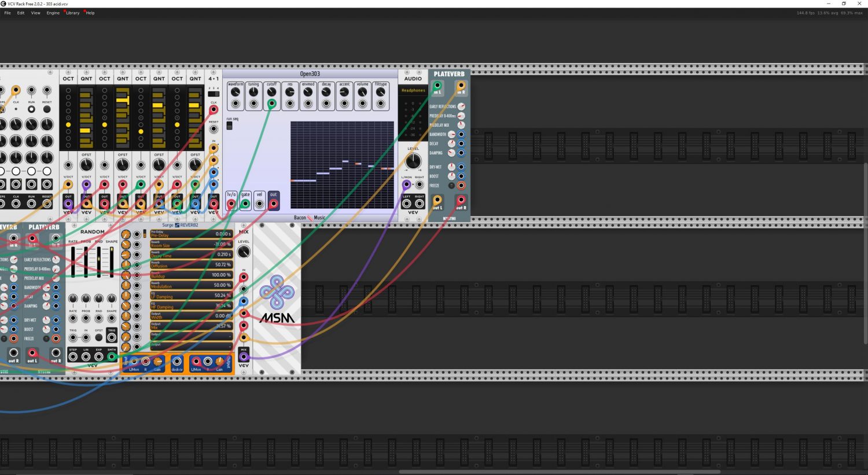Click the Open303 piano roll sequencer grid
This screenshot has width=868, height=475.
(343, 165)
